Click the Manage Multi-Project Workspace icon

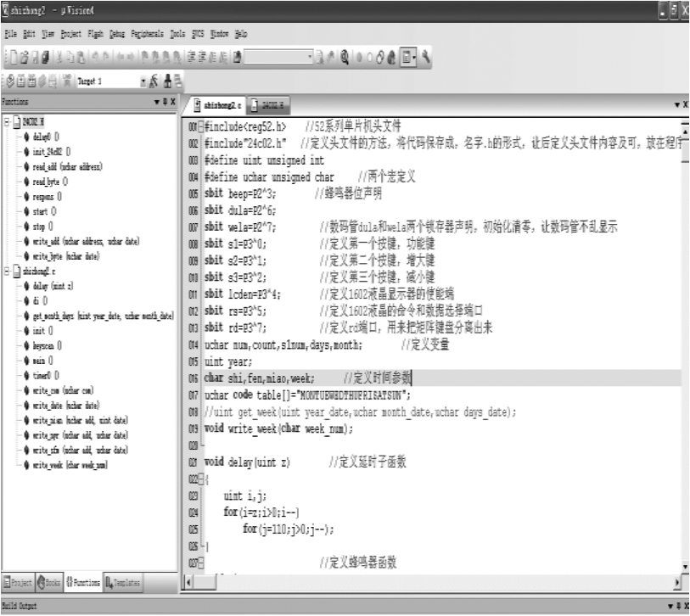coord(177,81)
